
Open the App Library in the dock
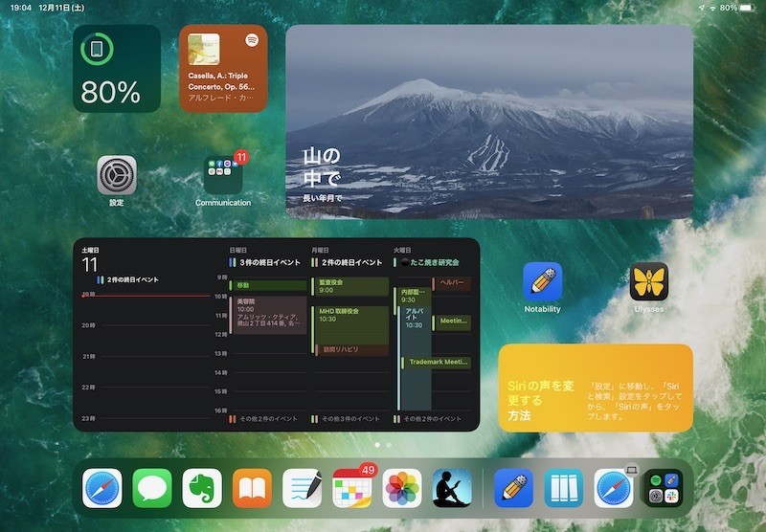[664, 488]
